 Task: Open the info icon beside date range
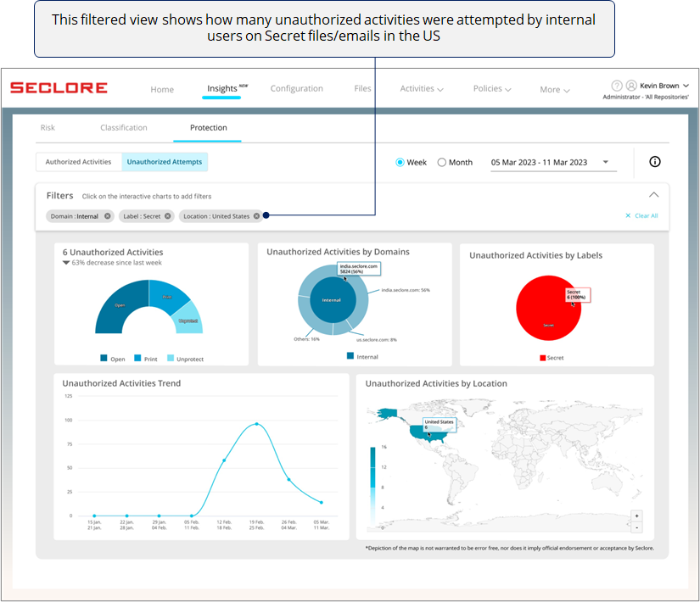click(x=654, y=162)
